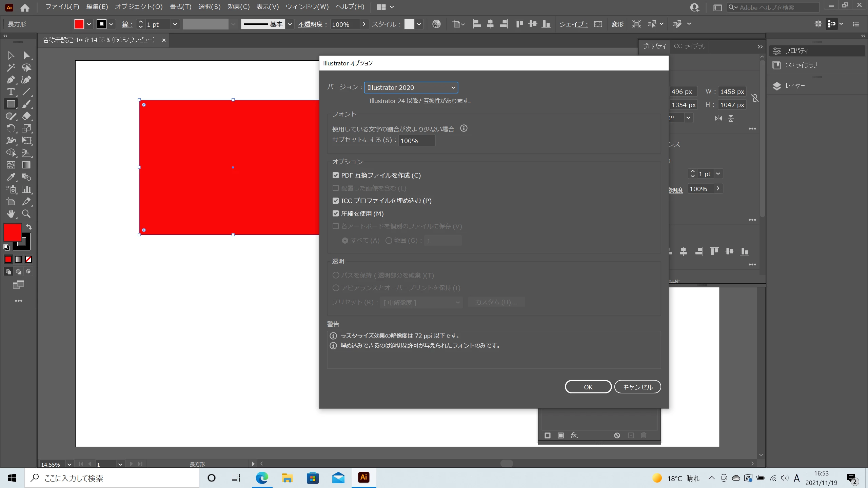Click info icon beside font subset text
Viewport: 868px width, 488px height.
[463, 128]
